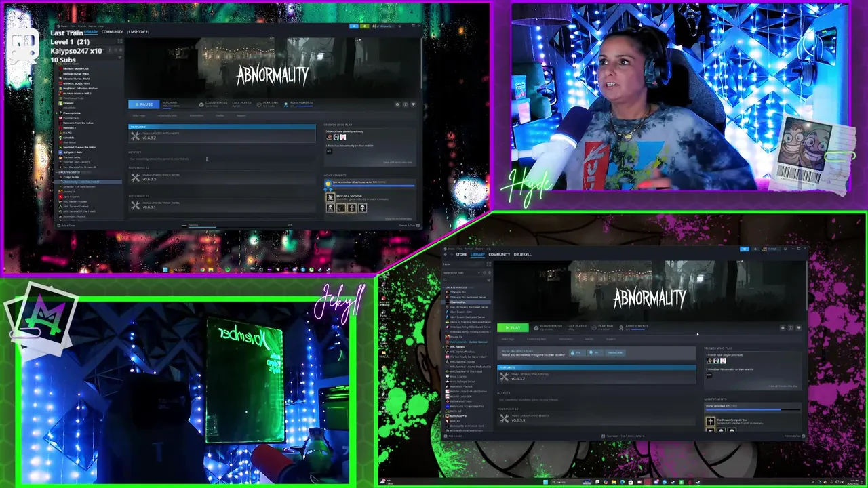Viewport: 868px width, 488px height.
Task: Click the gear manage icon in MsHyde's game page
Action: tap(397, 104)
